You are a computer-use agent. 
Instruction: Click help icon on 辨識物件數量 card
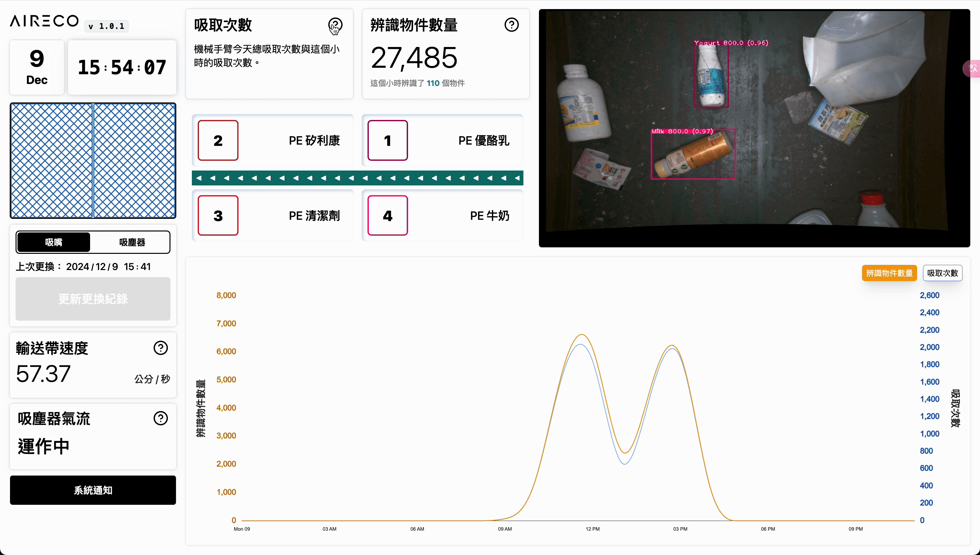(511, 25)
